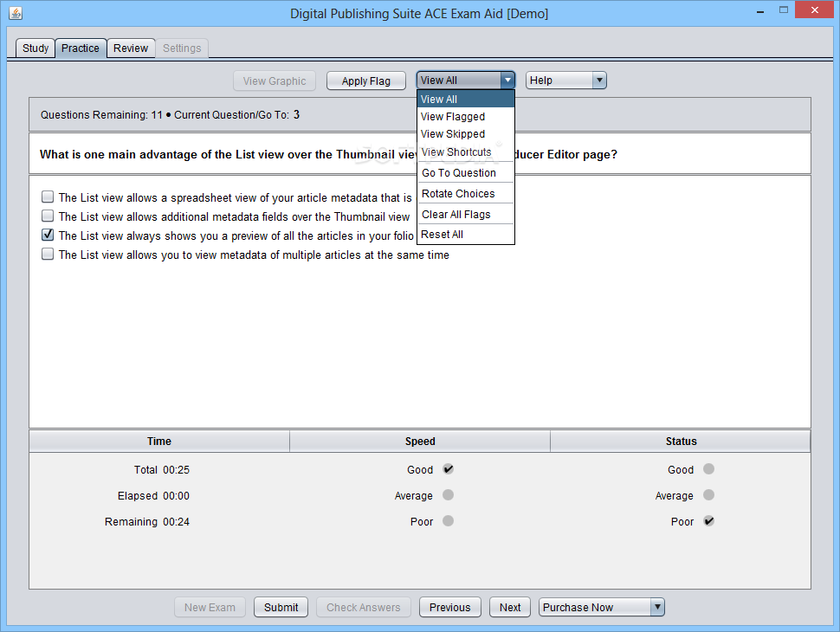The height and width of the screenshot is (632, 840).
Task: Click the Speed Average indicator
Action: (x=449, y=495)
